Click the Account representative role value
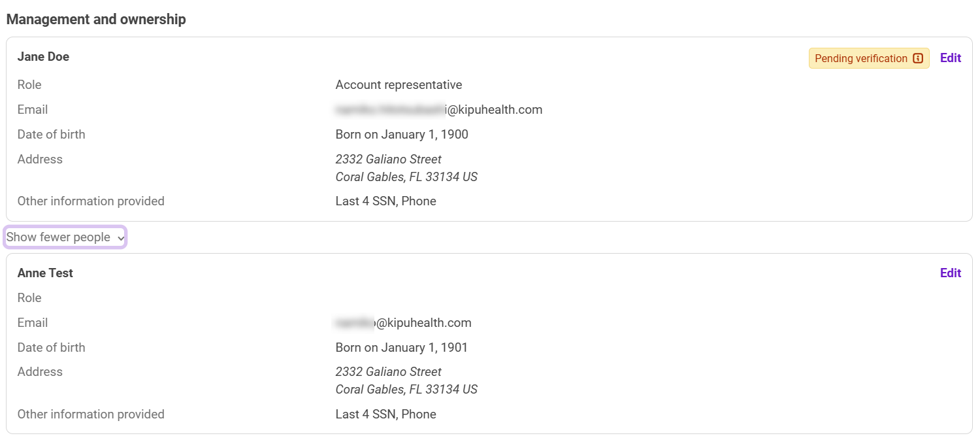Image resolution: width=980 pixels, height=440 pixels. [399, 85]
